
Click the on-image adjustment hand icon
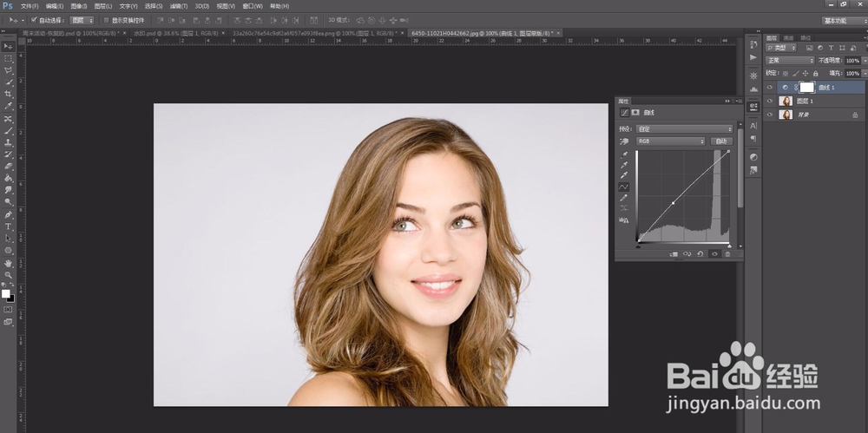(x=624, y=141)
